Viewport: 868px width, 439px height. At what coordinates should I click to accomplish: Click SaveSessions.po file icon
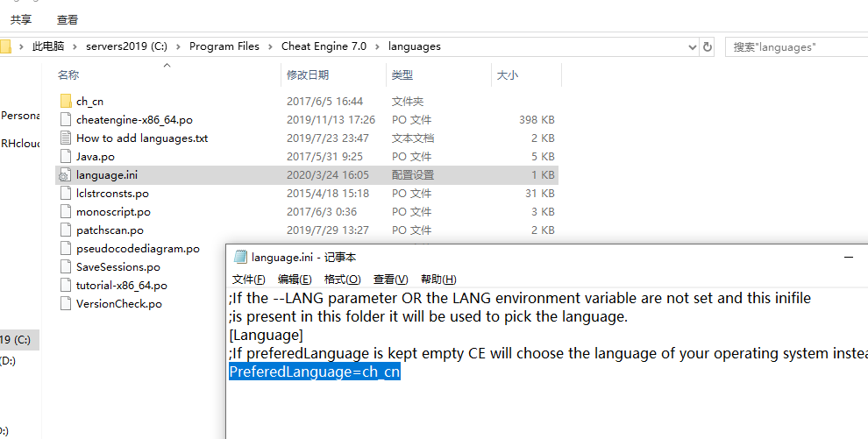66,267
